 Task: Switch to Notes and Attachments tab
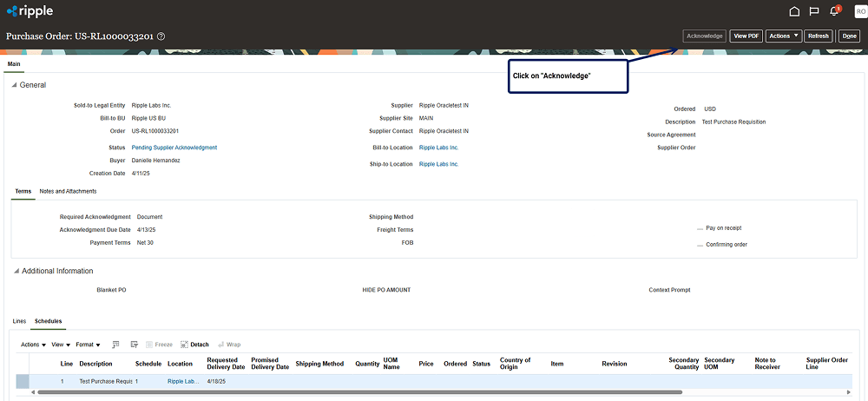point(68,191)
